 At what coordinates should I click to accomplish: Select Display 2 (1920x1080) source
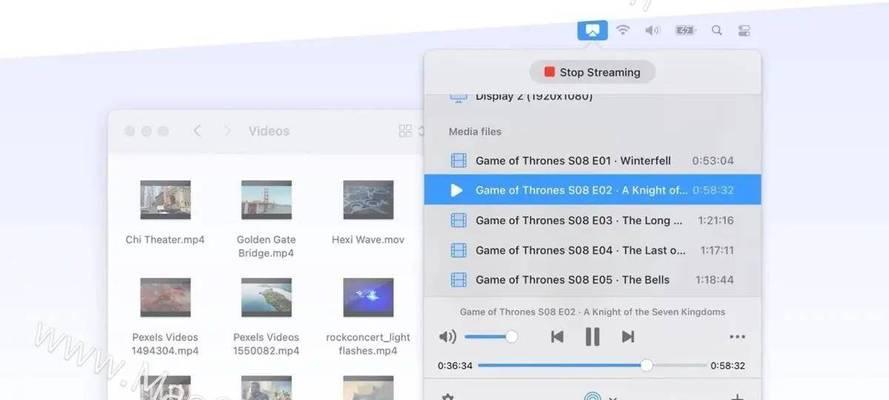[x=592, y=97]
